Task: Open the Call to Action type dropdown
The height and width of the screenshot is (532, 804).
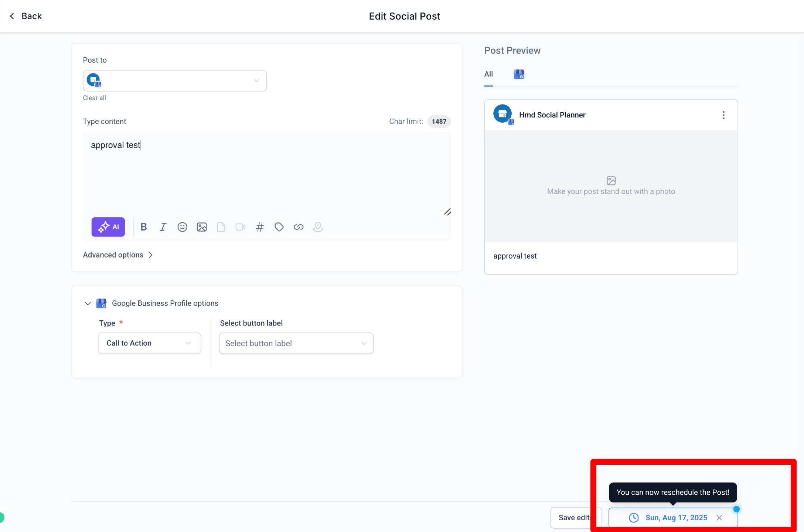Action: tap(149, 343)
